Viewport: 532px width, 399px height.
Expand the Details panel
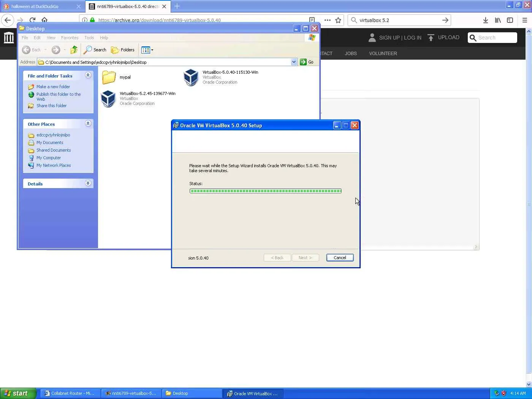[88, 183]
